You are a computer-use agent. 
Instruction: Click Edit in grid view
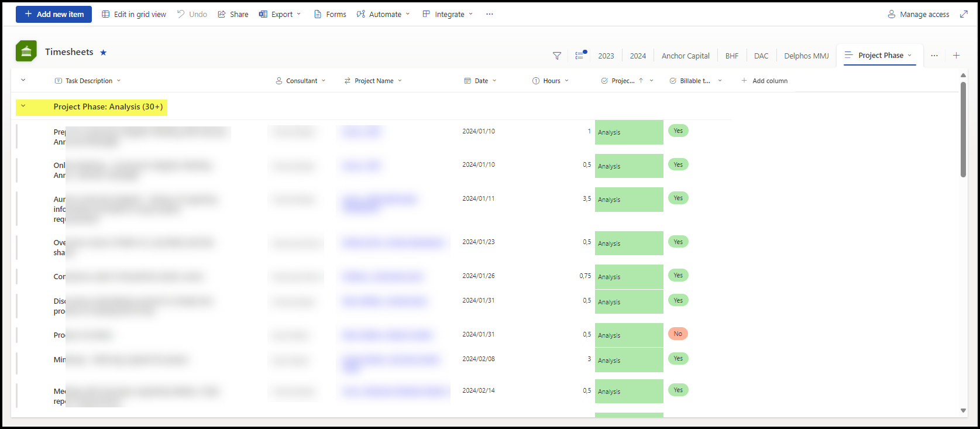[x=134, y=14]
